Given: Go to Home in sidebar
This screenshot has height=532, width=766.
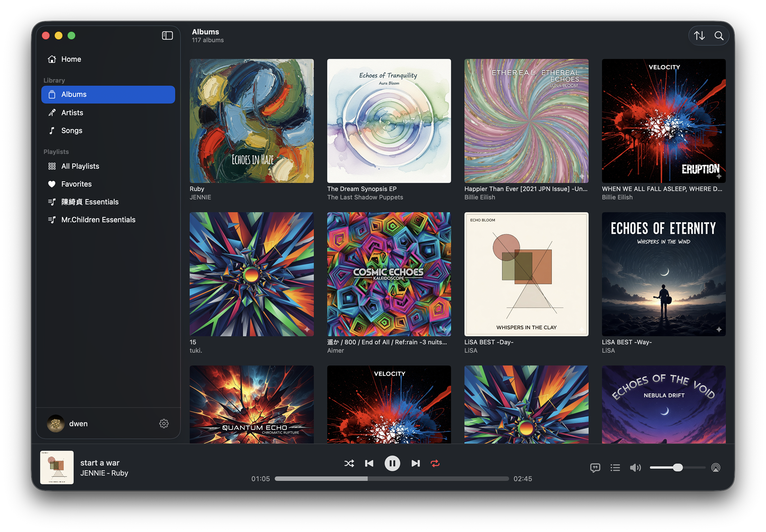Looking at the screenshot, I should tap(71, 59).
